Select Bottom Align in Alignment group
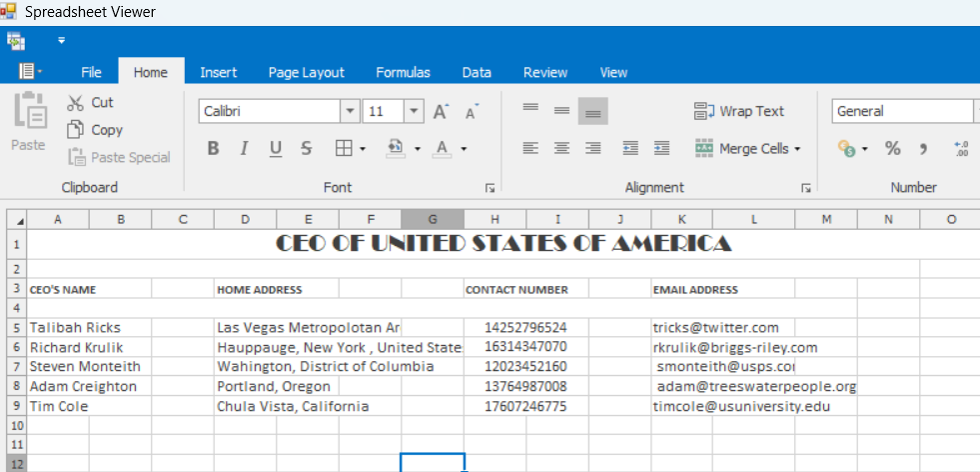This screenshot has width=980, height=472. [x=592, y=111]
